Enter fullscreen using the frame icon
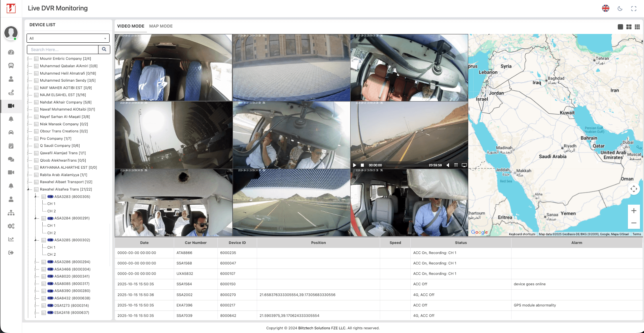This screenshot has height=333, width=644. tap(634, 9)
